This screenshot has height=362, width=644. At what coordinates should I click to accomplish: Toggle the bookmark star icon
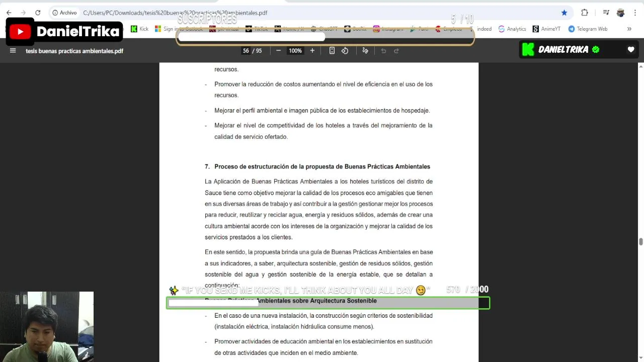click(x=564, y=13)
